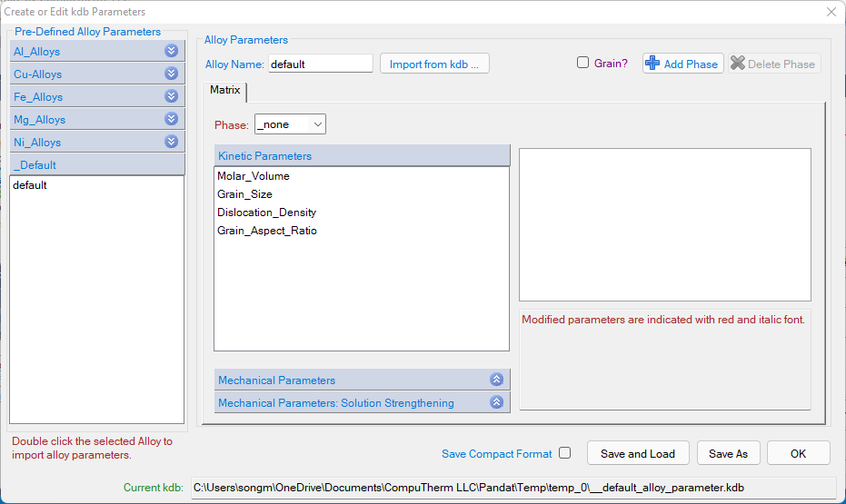This screenshot has height=504, width=846.
Task: Click the Mechanical Parameters chevron icon
Action: pos(496,380)
